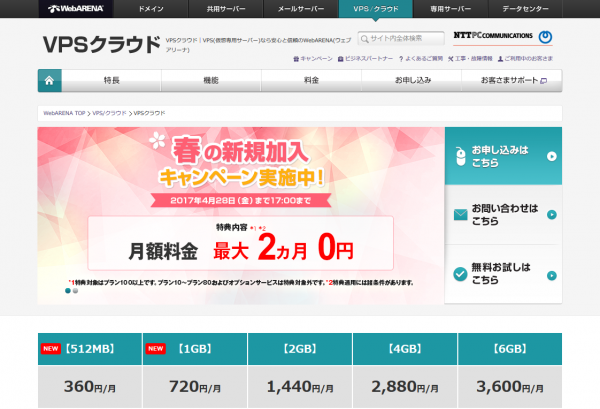
Task: Select the VPS/クラウド top tab
Action: [x=376, y=8]
